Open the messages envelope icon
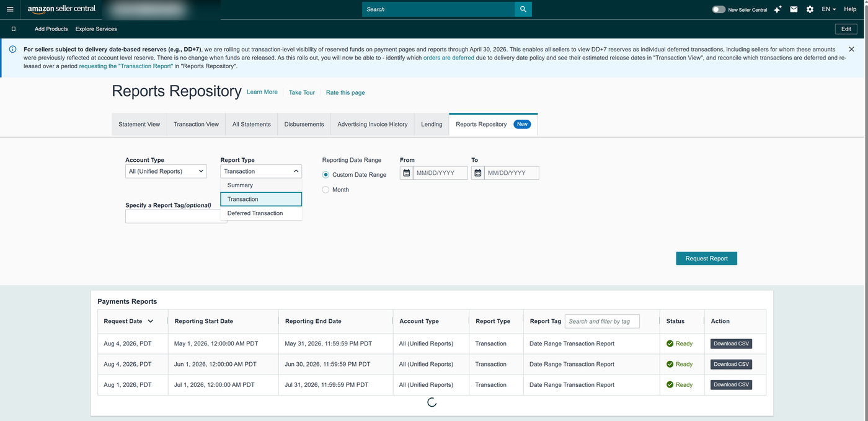Viewport: 868px width, 421px height. tap(794, 9)
